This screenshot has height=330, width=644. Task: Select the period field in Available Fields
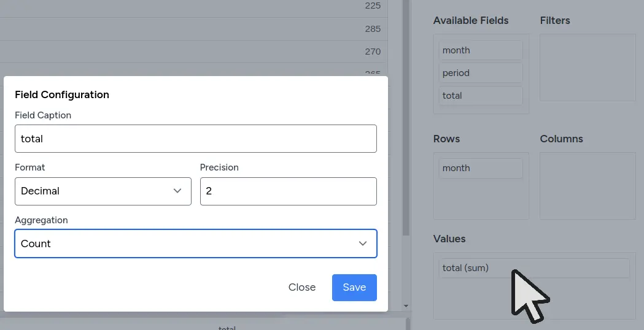pyautogui.click(x=481, y=72)
